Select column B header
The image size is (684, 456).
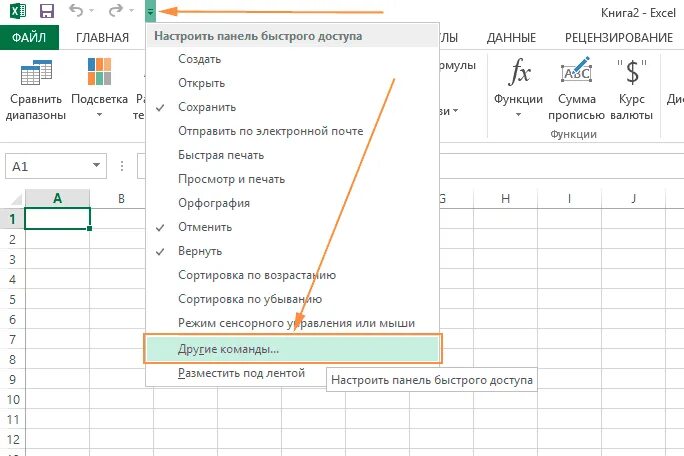coord(121,199)
